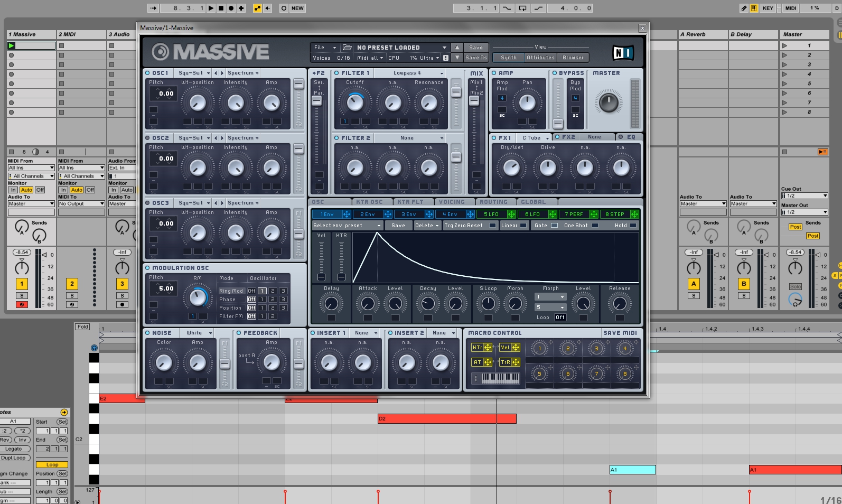
Task: Toggle the BYPASS section power button
Action: point(555,73)
